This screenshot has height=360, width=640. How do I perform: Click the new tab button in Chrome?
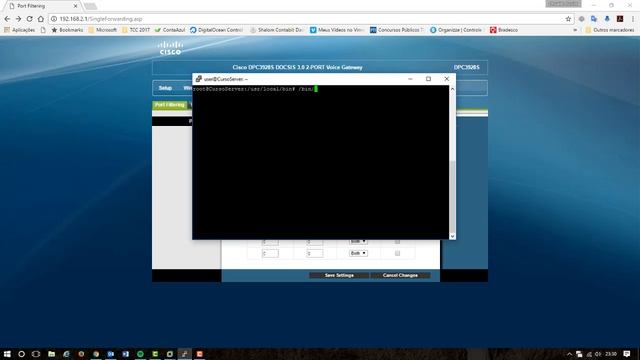pos(90,6)
